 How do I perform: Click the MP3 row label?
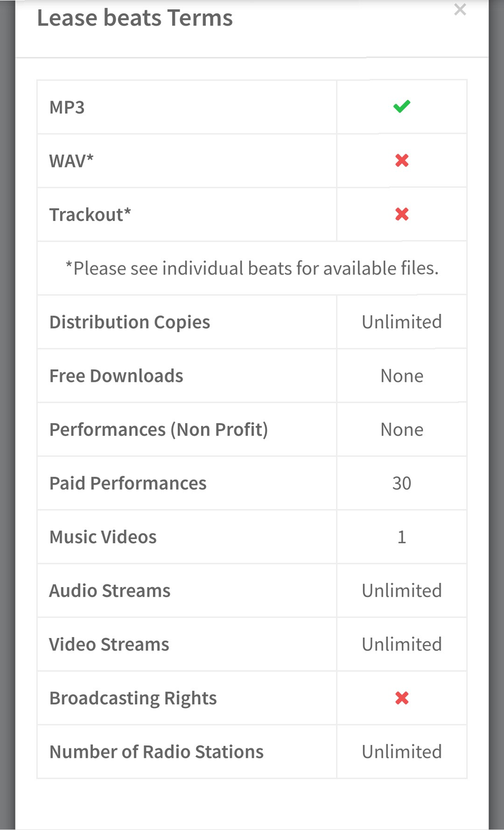(x=67, y=107)
